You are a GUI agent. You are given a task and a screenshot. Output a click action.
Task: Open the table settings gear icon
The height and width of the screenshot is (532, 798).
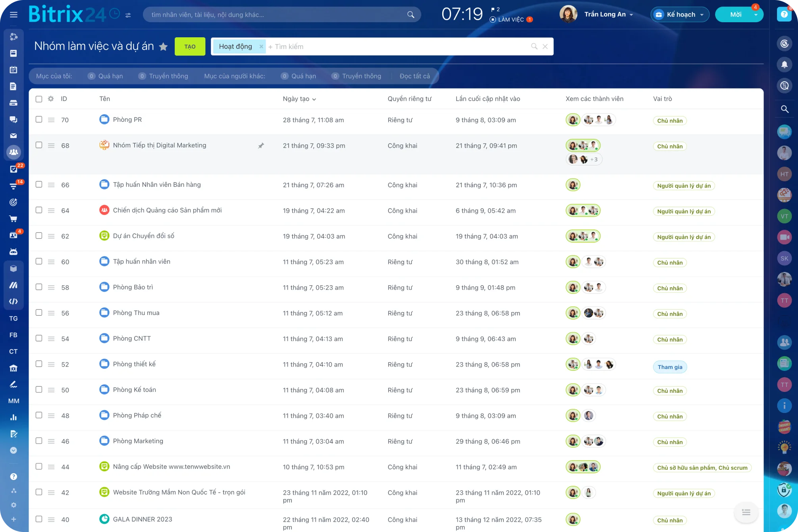pyautogui.click(x=51, y=99)
